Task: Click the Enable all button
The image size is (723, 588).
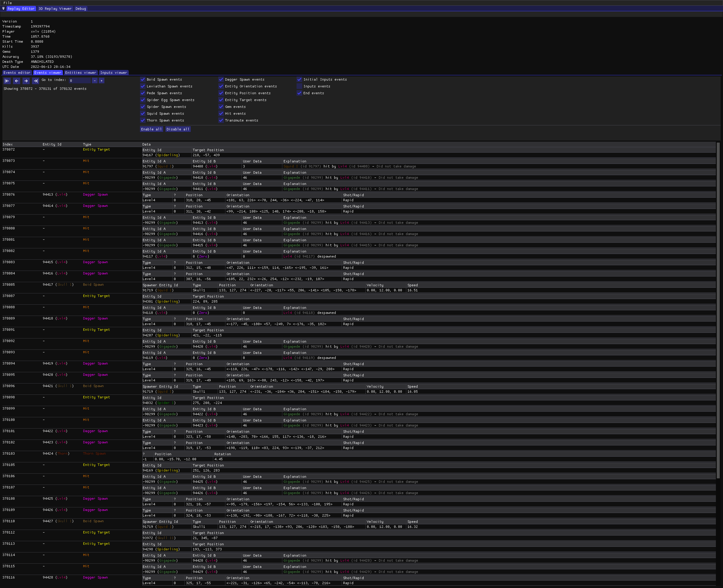Action: [x=151, y=129]
